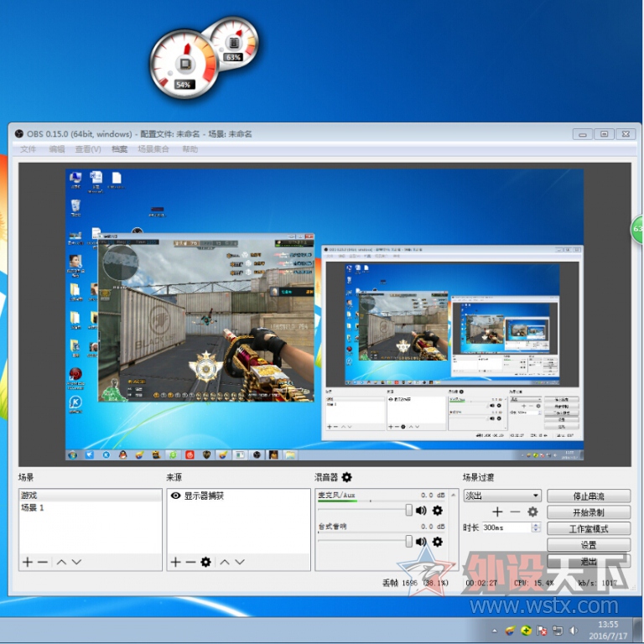Open the 编辑 menu
This screenshot has width=644, height=644.
57,149
